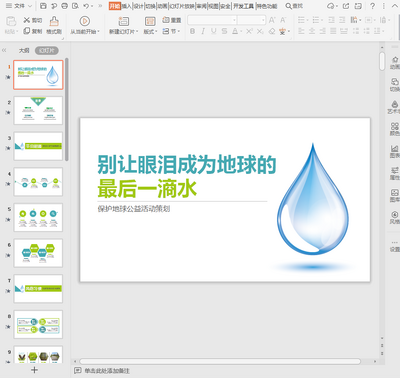Toggle Underline formatting button
400x378 pixels.
(214, 31)
